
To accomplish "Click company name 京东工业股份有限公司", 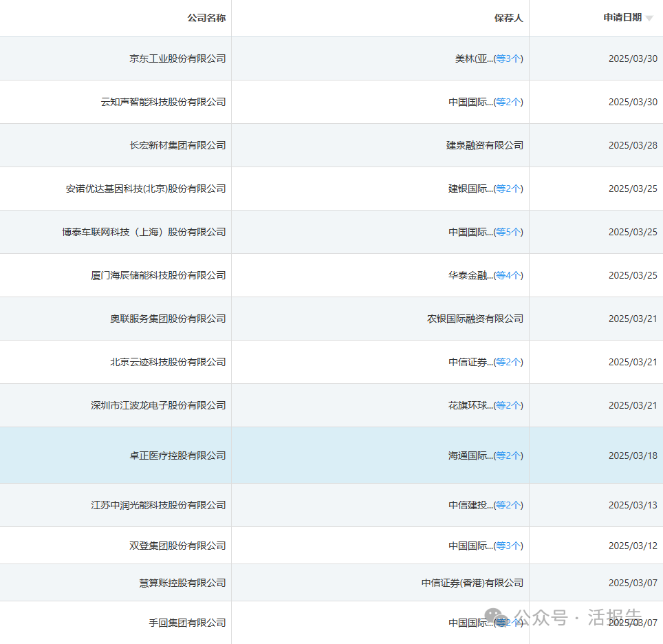I will tap(177, 58).
